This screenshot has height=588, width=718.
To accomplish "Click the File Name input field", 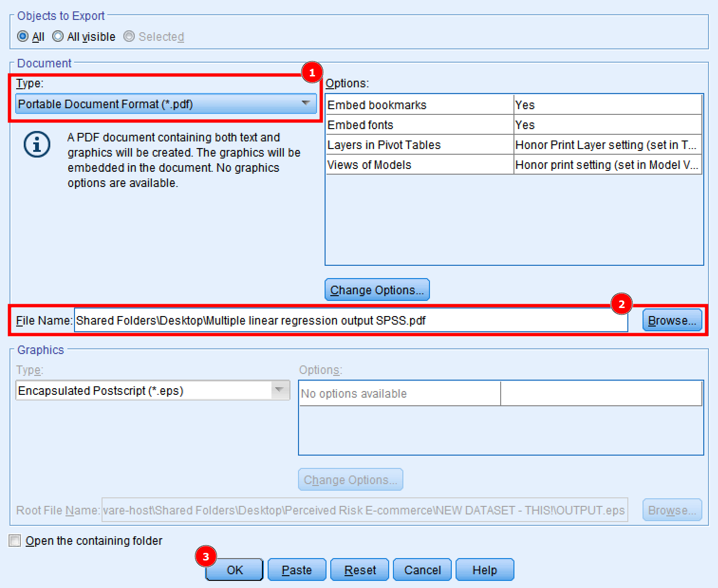I will 332,320.
